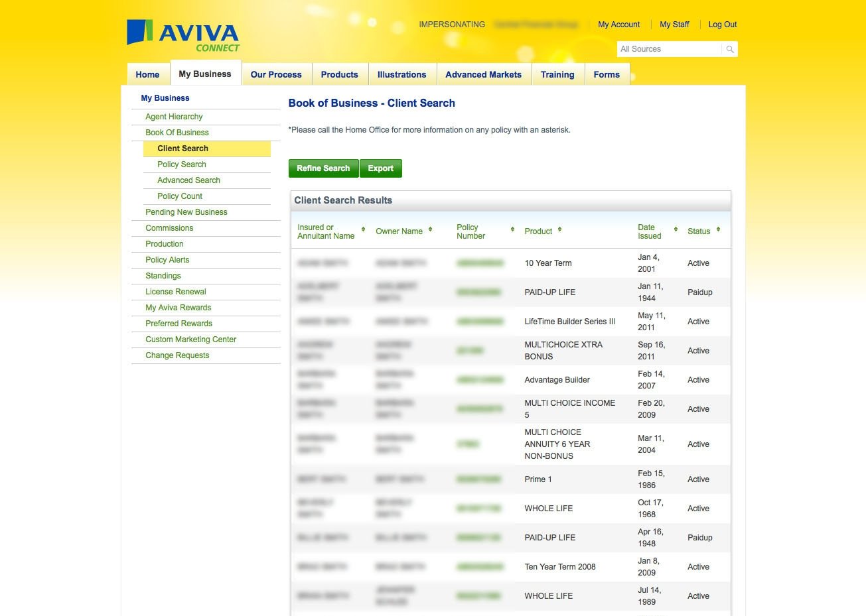The height and width of the screenshot is (616, 866).
Task: Open Change Requests in sidebar
Action: (x=177, y=355)
